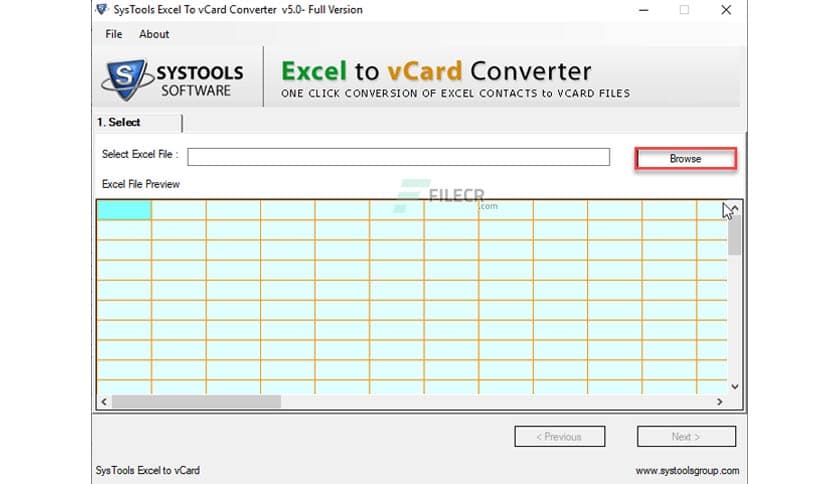The image size is (836, 484).
Task: Click the 'SysTools Excel to vCard' status text
Action: pos(148,471)
